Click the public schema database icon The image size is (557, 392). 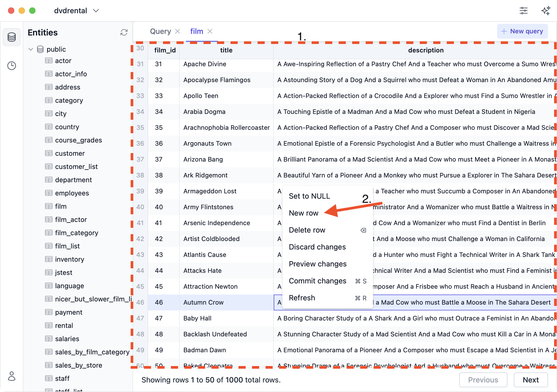click(x=40, y=49)
